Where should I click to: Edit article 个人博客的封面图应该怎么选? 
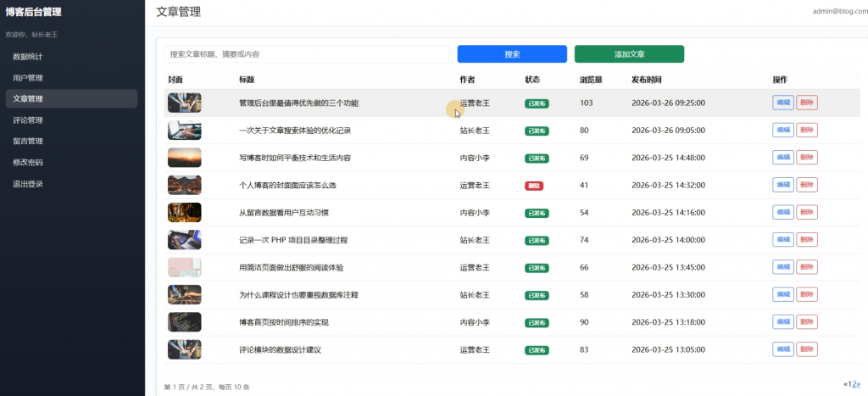[783, 185]
